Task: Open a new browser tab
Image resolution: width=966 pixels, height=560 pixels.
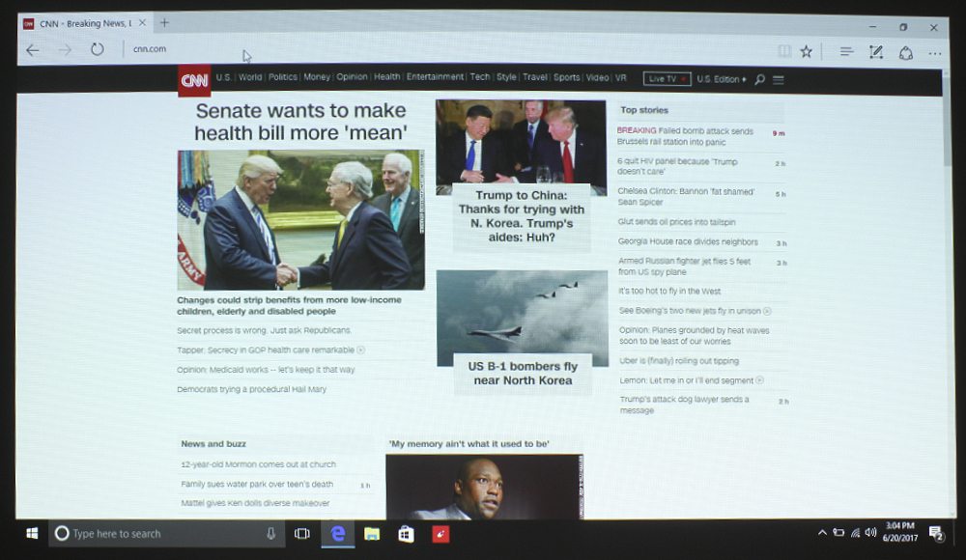Action: tap(164, 23)
